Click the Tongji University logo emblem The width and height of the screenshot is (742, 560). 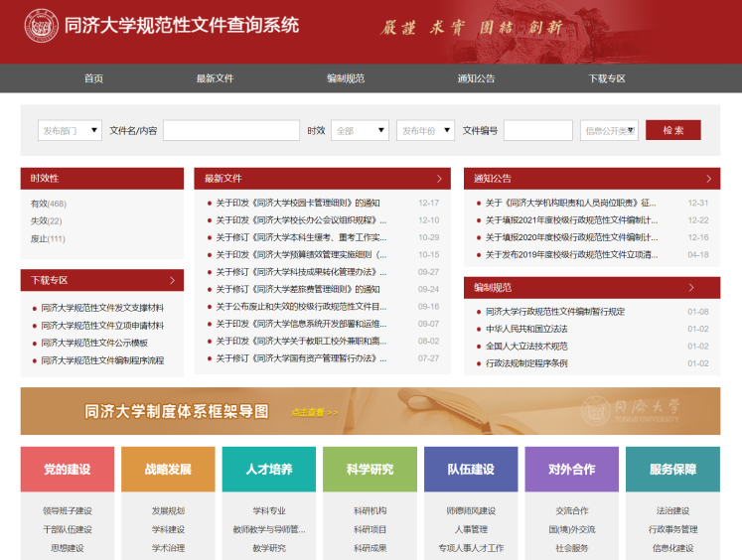[x=41, y=26]
